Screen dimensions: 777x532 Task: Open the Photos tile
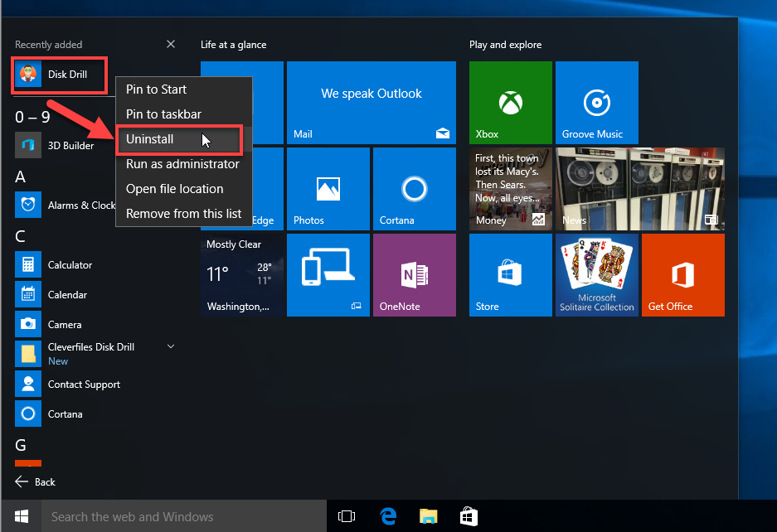tap(328, 189)
